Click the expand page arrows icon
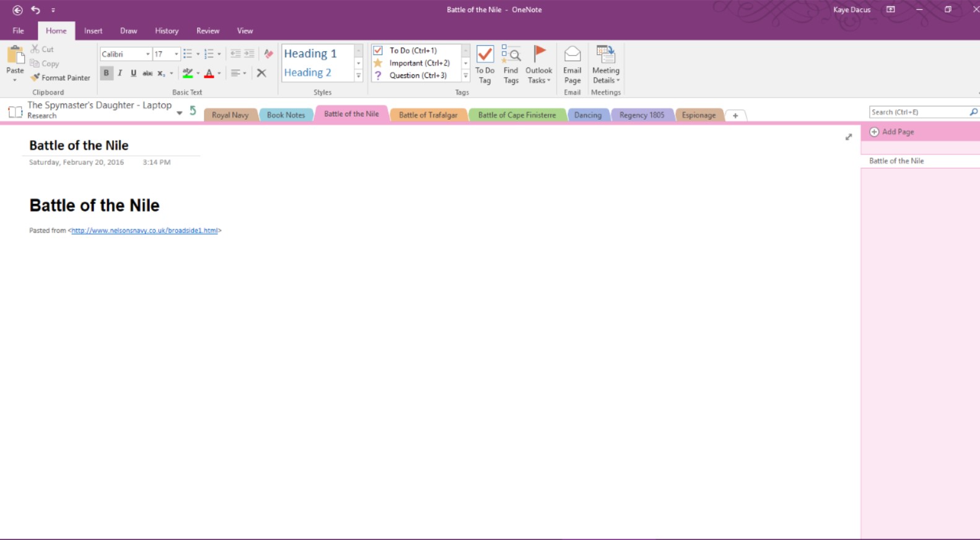 coord(849,137)
